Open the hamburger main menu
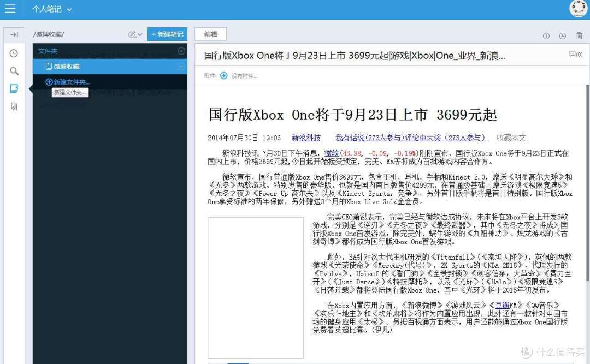The width and height of the screenshot is (590, 364). tap(10, 9)
